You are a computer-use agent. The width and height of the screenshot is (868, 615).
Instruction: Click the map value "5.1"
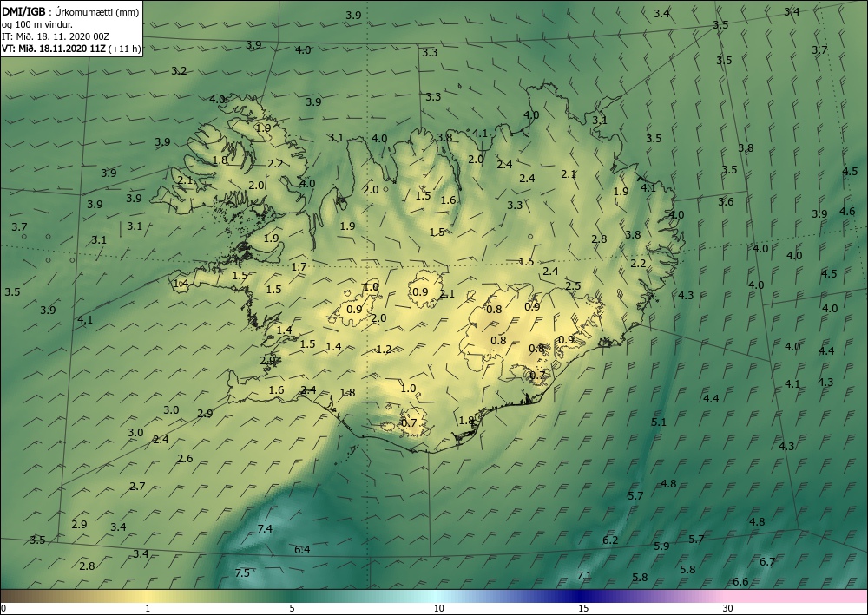[659, 422]
